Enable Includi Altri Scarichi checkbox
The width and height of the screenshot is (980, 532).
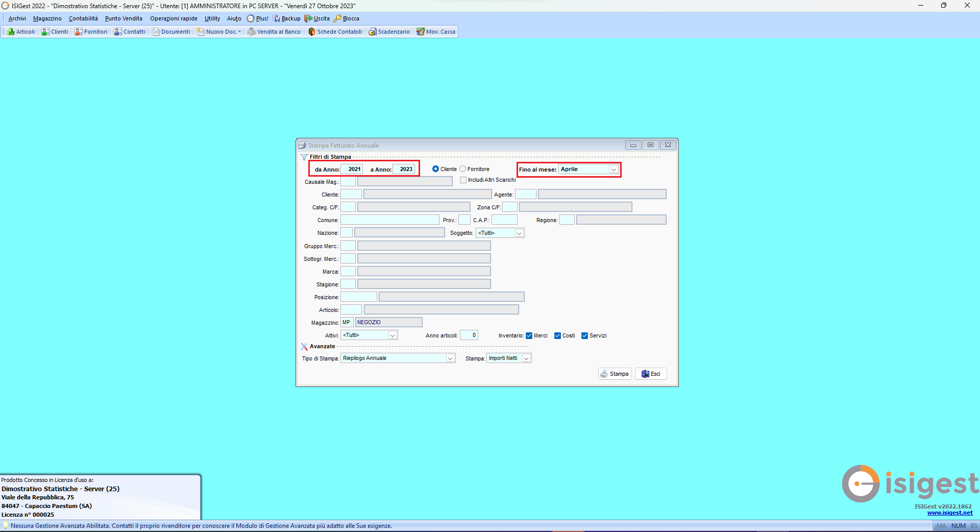pos(463,180)
